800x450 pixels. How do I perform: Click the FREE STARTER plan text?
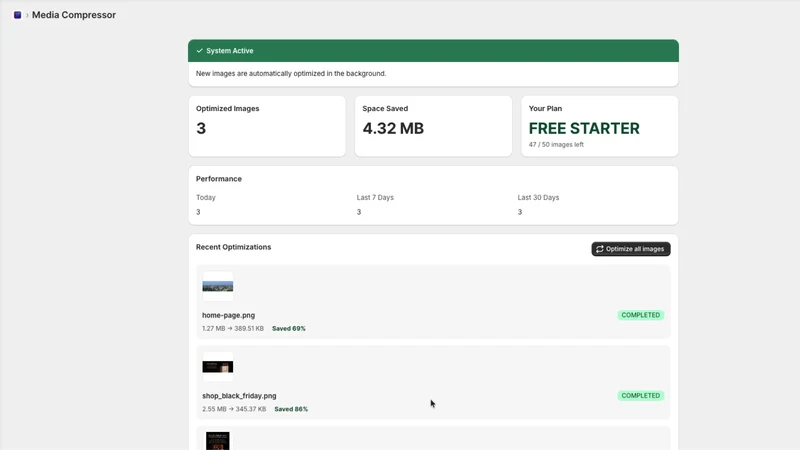click(x=584, y=129)
